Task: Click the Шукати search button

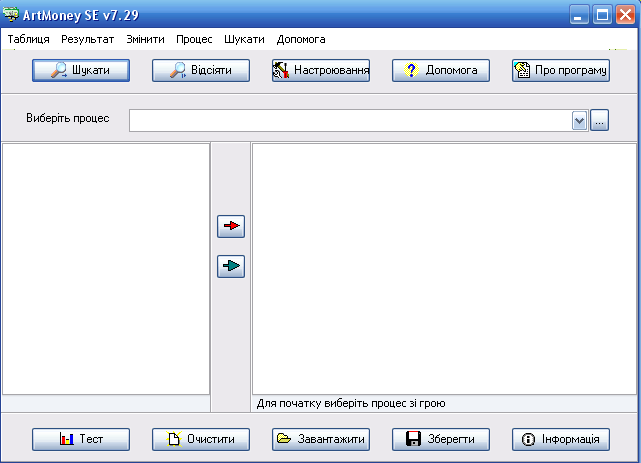Action: (x=81, y=70)
